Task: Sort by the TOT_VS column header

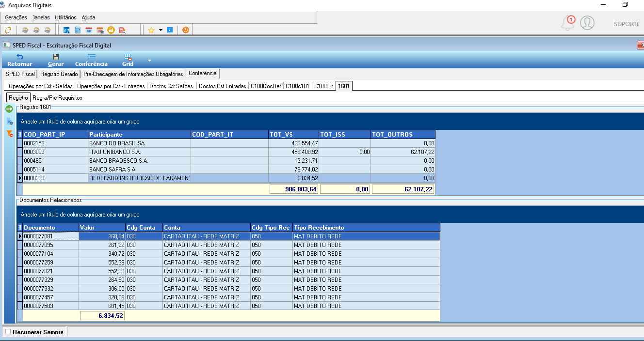Action: point(293,135)
